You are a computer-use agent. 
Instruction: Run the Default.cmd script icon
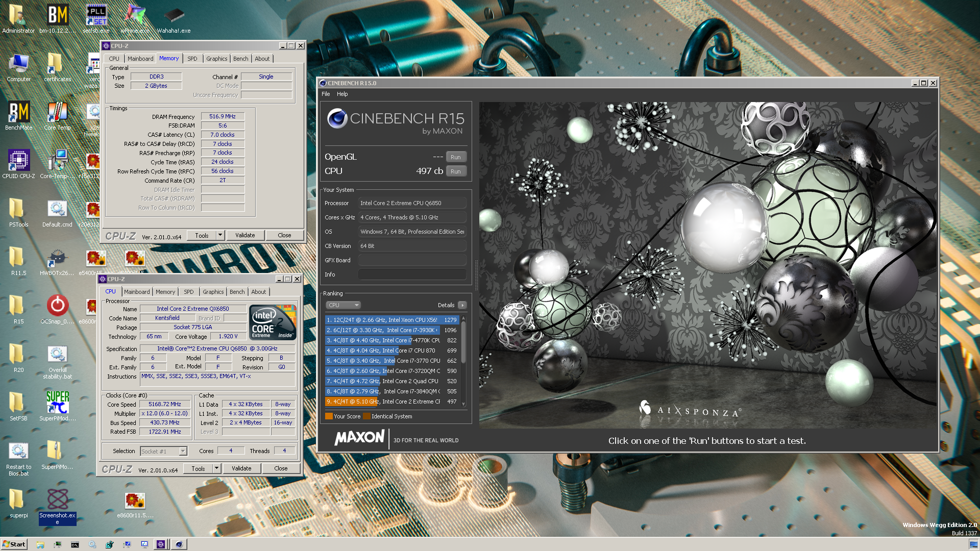[x=57, y=213]
